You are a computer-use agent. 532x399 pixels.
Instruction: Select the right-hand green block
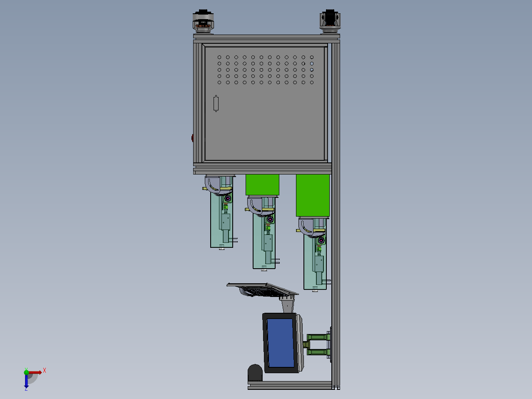coord(313,196)
